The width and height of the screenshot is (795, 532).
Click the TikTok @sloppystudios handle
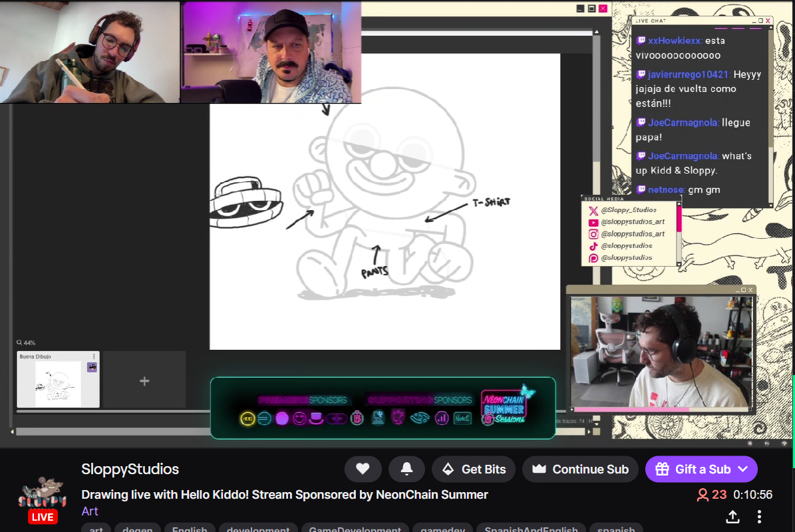point(626,246)
